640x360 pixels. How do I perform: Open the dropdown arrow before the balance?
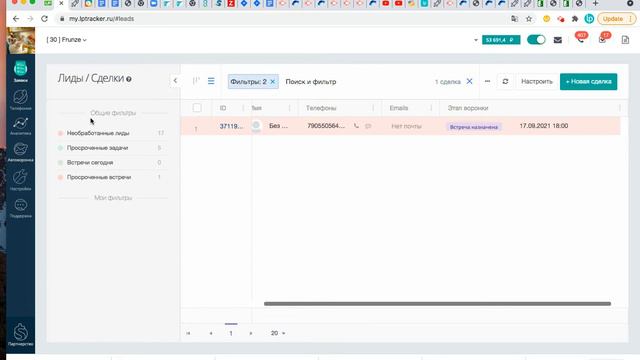[476, 40]
